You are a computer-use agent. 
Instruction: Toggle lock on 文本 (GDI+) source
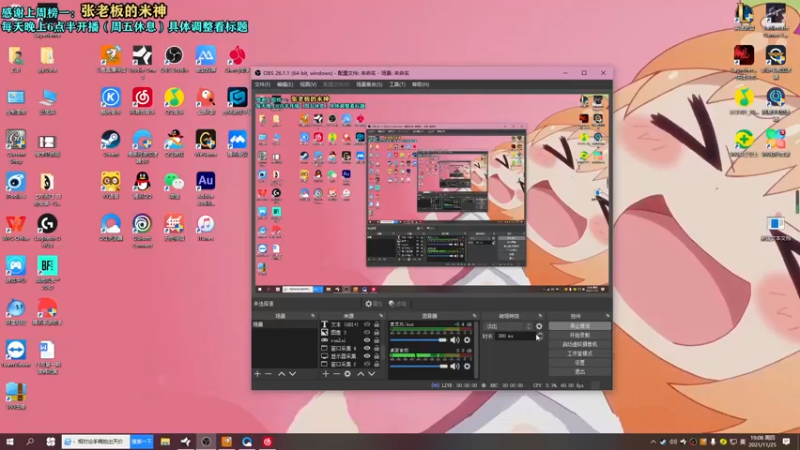(x=377, y=324)
